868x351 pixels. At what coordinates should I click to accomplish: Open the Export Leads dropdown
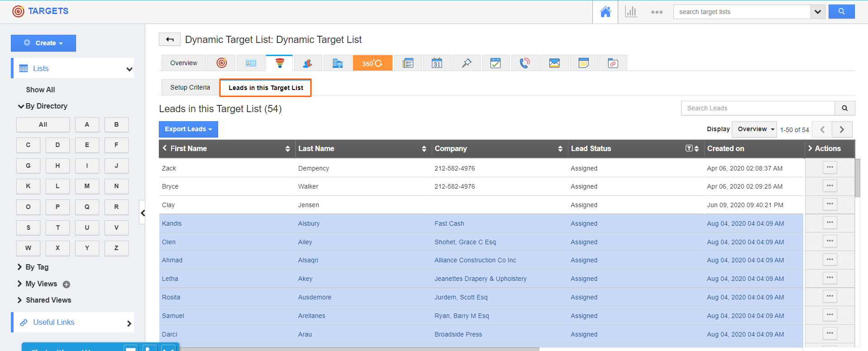[x=188, y=129]
